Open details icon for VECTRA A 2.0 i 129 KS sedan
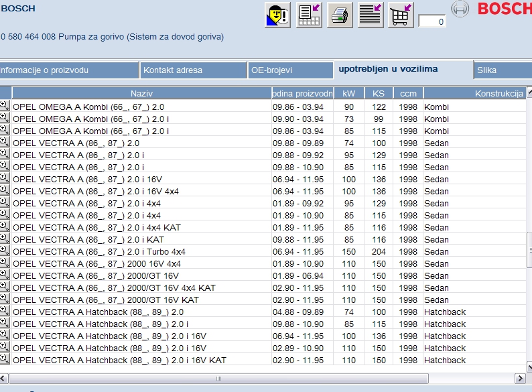 (5, 153)
